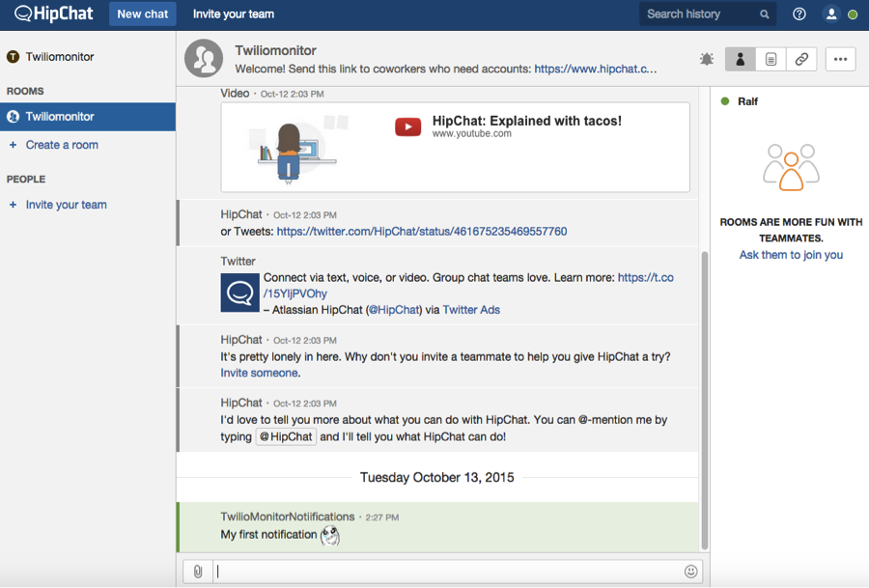Click the attachment paperclip icon
869x588 pixels.
pyautogui.click(x=198, y=572)
